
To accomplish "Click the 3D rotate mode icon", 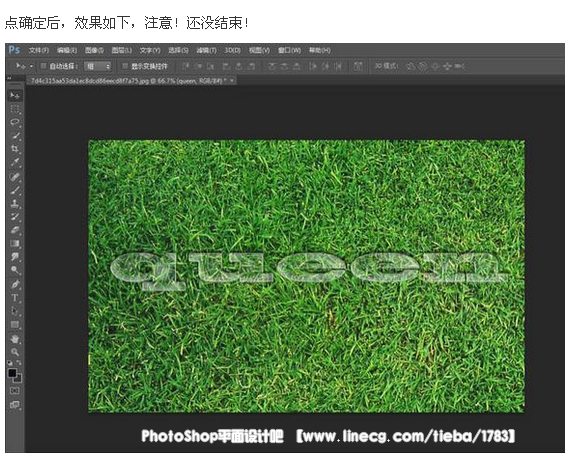I will tap(410, 66).
